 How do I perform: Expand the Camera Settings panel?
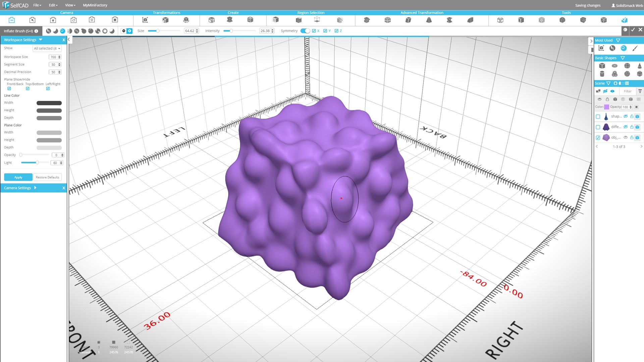click(x=35, y=188)
